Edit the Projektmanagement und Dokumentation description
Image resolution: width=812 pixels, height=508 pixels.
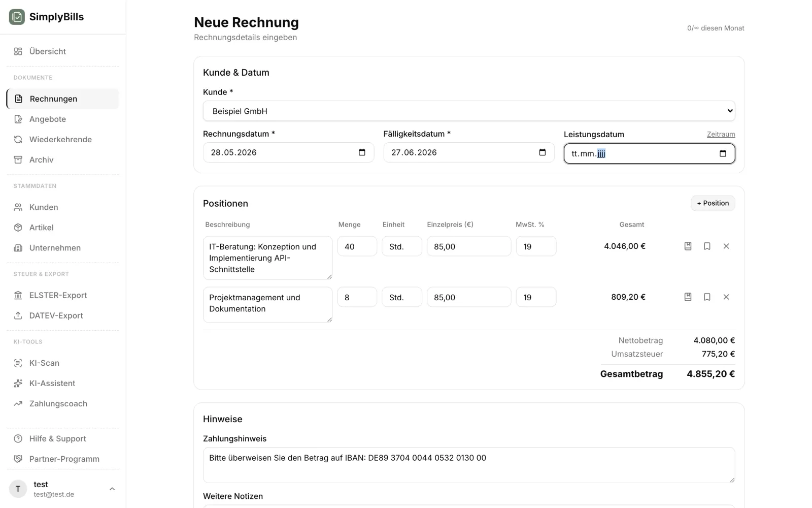pos(267,305)
